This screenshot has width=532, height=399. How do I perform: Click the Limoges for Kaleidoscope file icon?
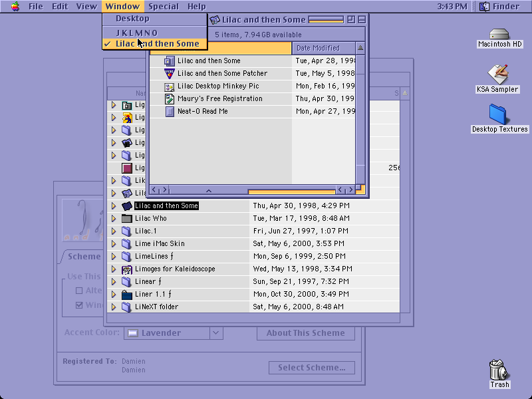126,269
